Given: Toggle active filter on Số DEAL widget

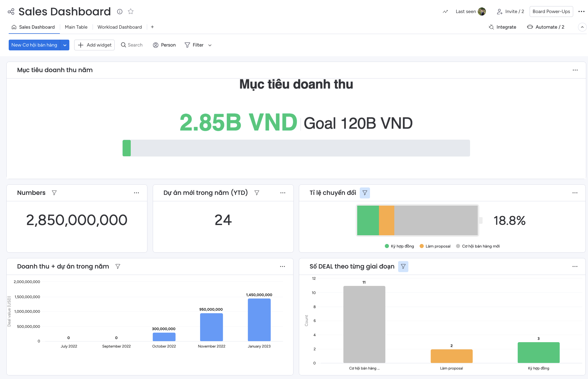Looking at the screenshot, I should (x=403, y=266).
